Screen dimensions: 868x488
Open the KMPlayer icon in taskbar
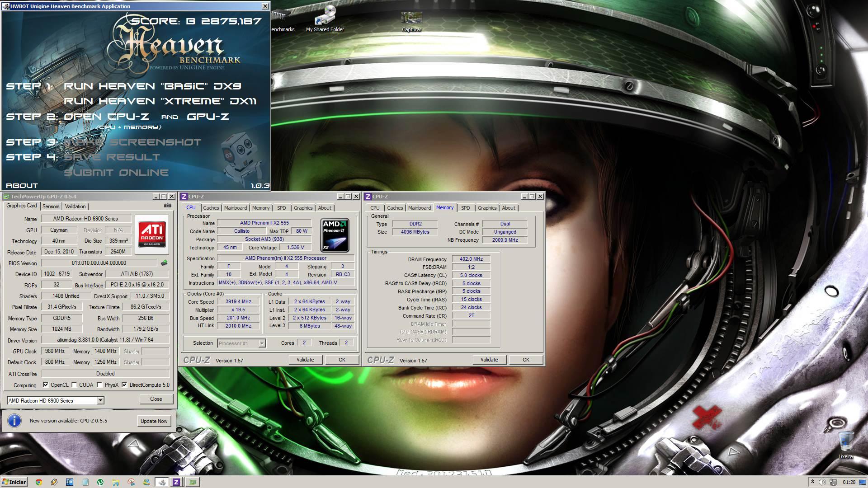(x=70, y=482)
